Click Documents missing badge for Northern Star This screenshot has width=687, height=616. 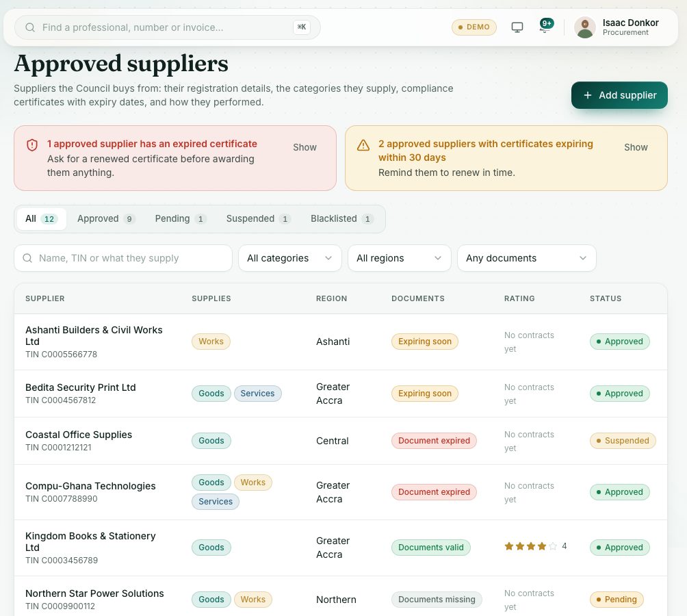pyautogui.click(x=437, y=600)
